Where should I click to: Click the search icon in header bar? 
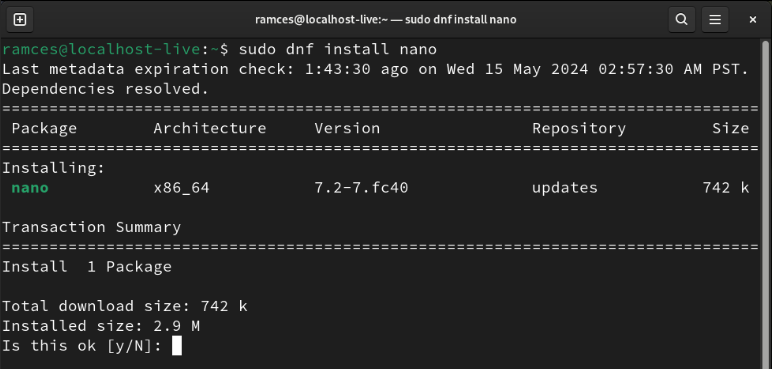click(x=681, y=20)
